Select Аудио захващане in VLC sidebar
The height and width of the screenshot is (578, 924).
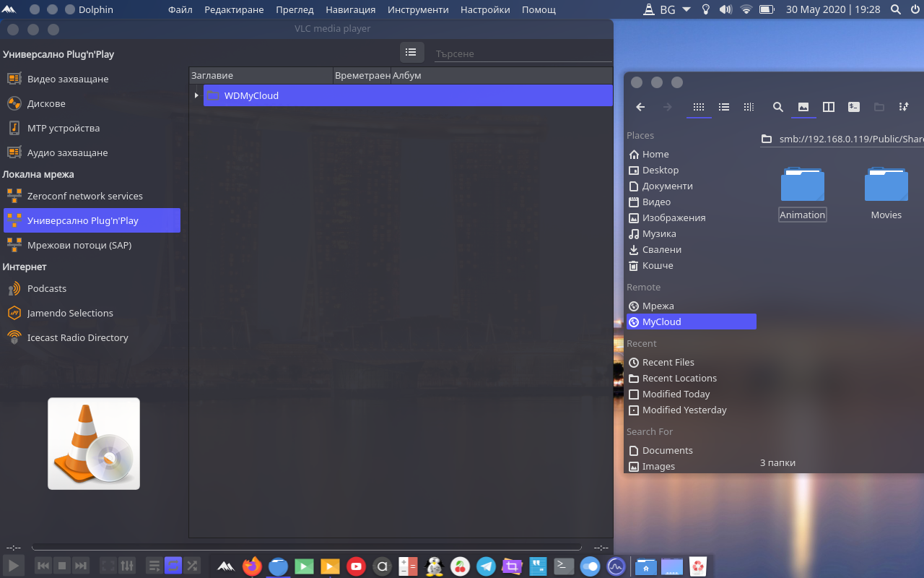pyautogui.click(x=92, y=152)
